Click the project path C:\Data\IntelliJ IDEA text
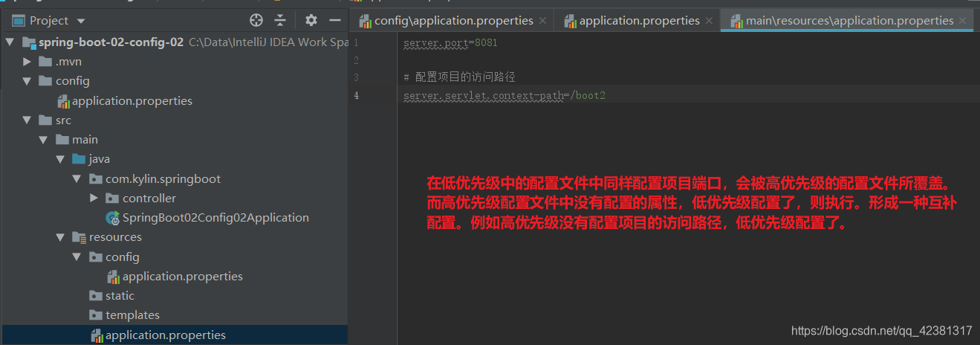The width and height of the screenshot is (980, 345). pyautogui.click(x=268, y=42)
